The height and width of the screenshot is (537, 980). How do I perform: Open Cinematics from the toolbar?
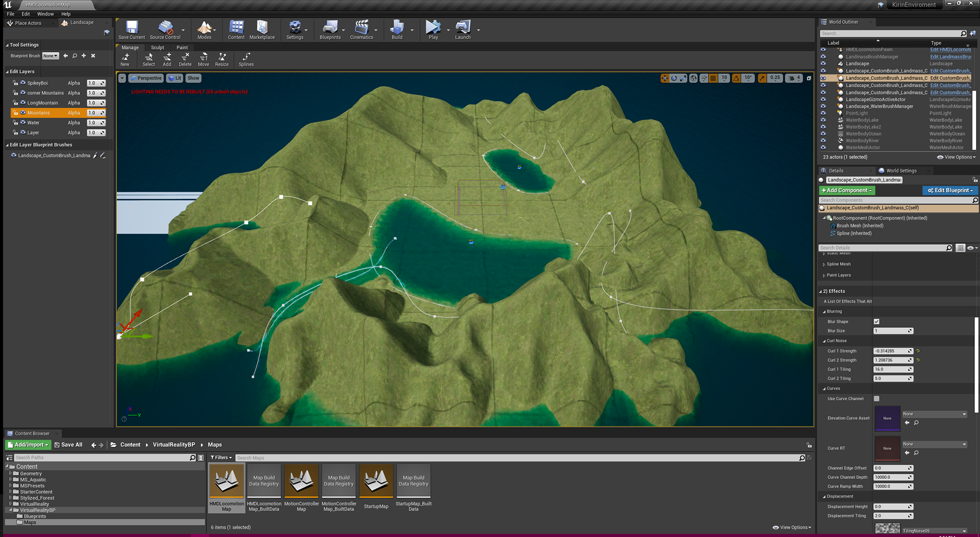(361, 30)
